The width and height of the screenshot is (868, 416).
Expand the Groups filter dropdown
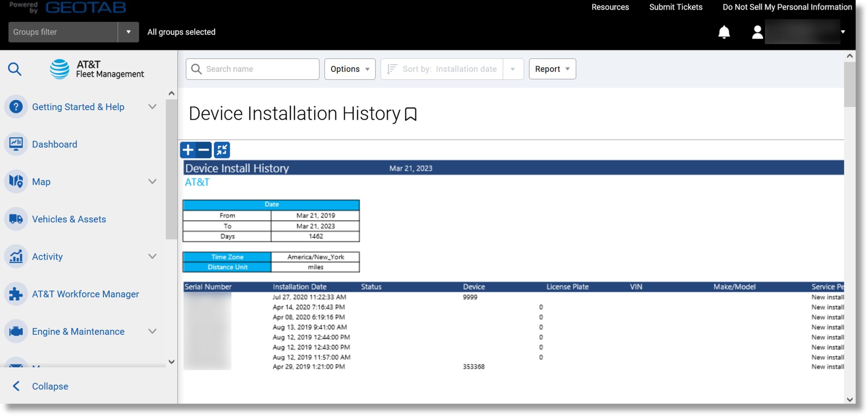coord(129,32)
